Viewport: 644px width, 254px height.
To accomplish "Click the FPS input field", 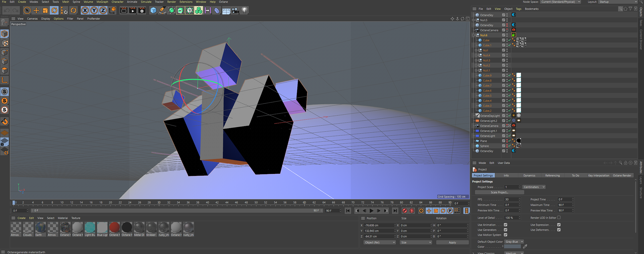I will point(513,199).
